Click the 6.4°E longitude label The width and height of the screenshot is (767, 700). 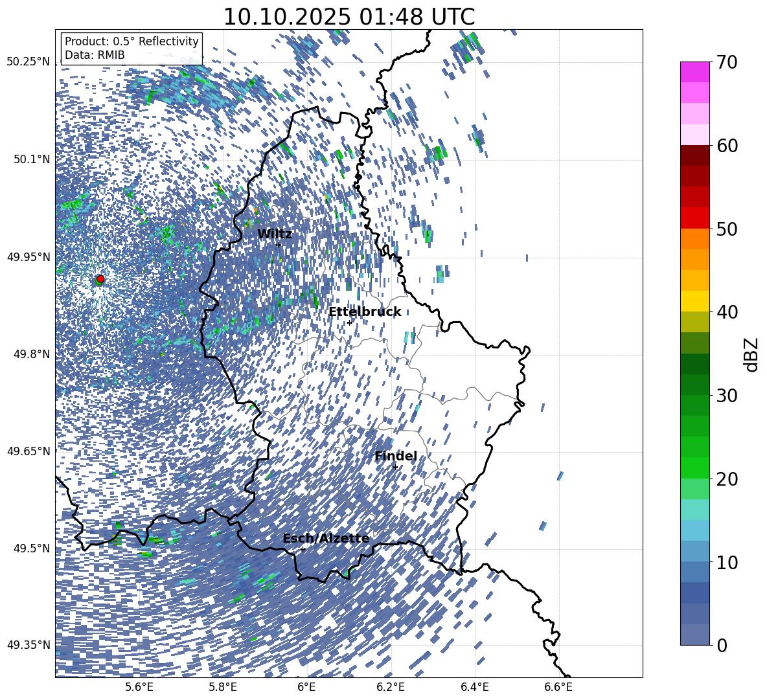(x=474, y=688)
